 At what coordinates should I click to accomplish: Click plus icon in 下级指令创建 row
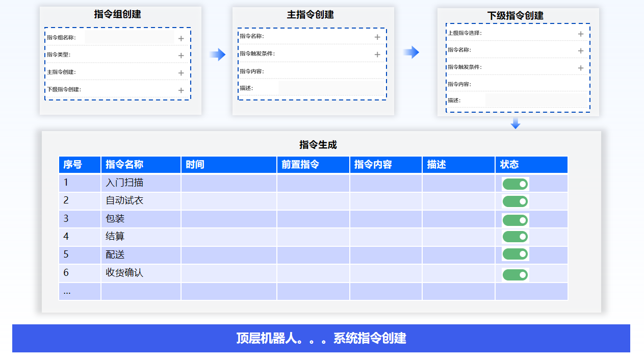tap(181, 90)
